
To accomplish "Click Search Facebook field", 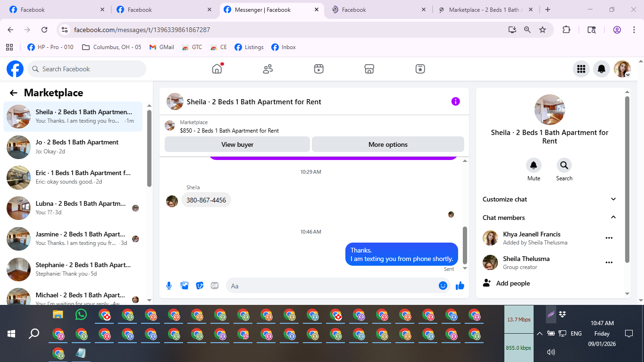I will click(x=87, y=69).
